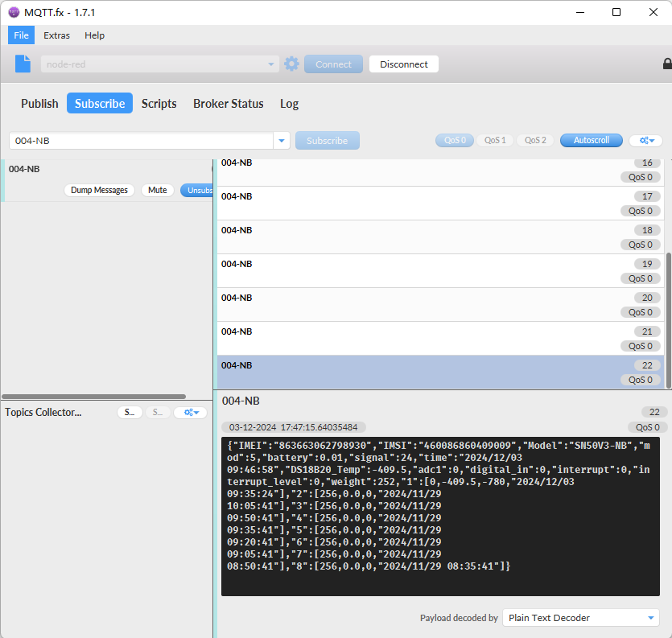Click the subscriptions panel horizontal scrollbar

click(x=94, y=397)
